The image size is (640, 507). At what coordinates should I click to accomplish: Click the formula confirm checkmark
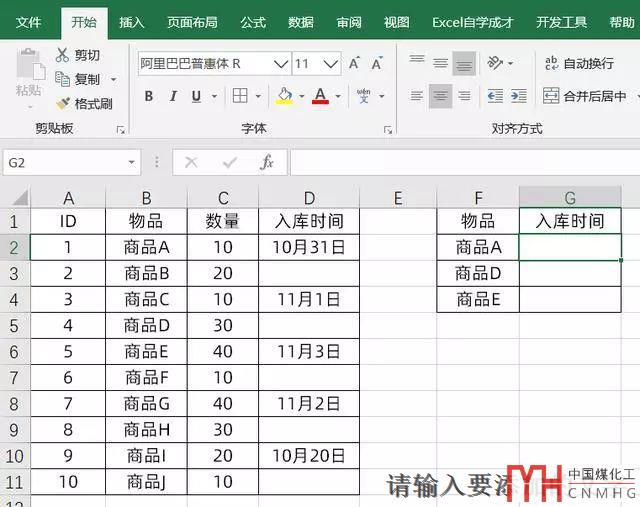230,162
